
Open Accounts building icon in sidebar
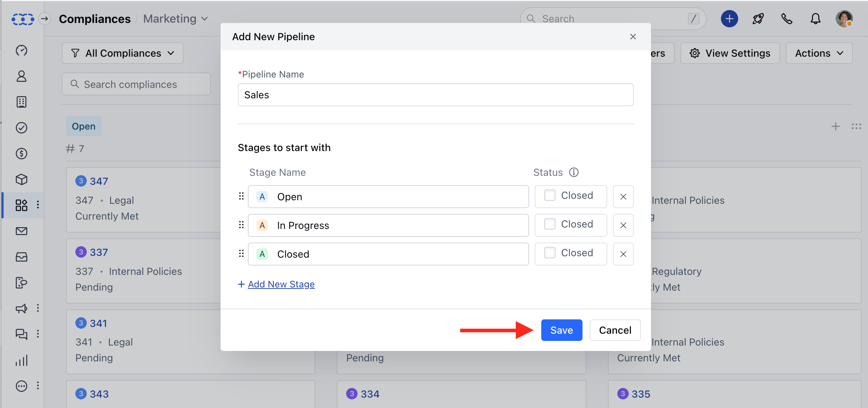click(22, 102)
